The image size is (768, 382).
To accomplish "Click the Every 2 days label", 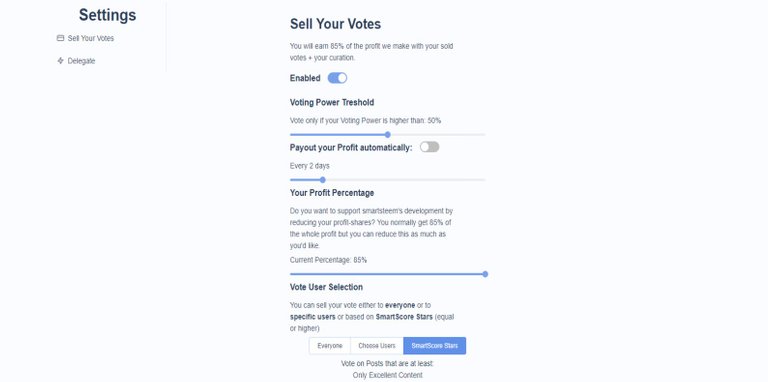I will (310, 166).
